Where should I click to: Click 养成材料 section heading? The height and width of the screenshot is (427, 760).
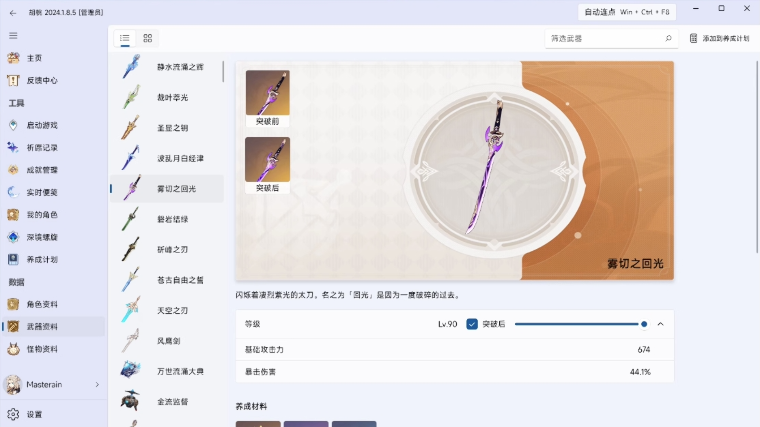[251, 406]
